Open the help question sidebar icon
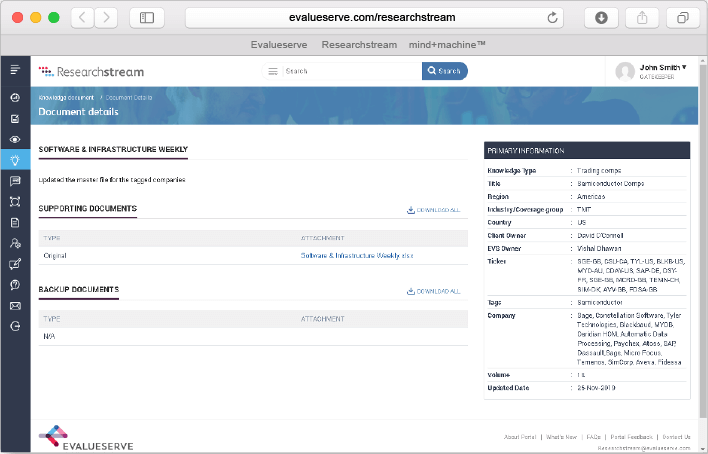 point(15,285)
